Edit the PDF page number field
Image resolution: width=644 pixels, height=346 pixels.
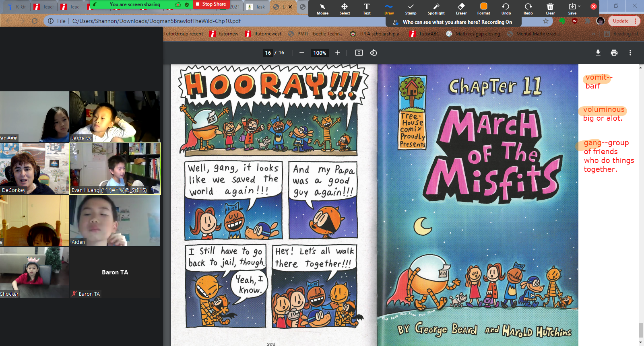tap(268, 53)
